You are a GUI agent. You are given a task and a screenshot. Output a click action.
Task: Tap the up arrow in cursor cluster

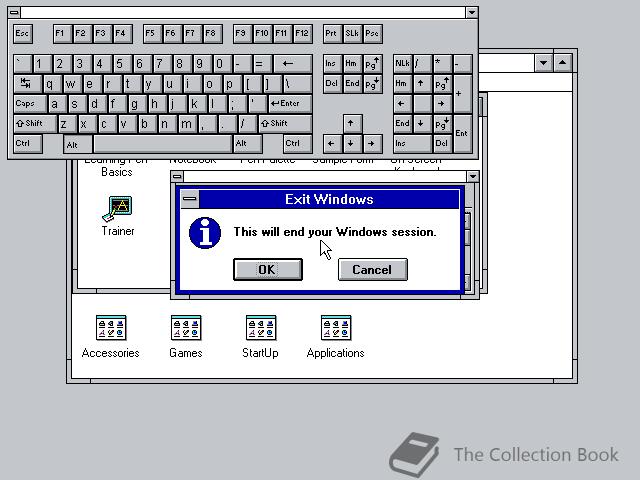[x=351, y=124]
